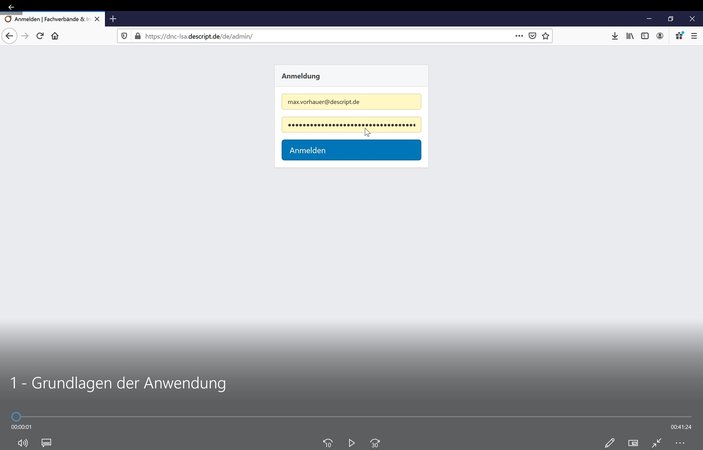Open the browser home page icon

(x=55, y=36)
